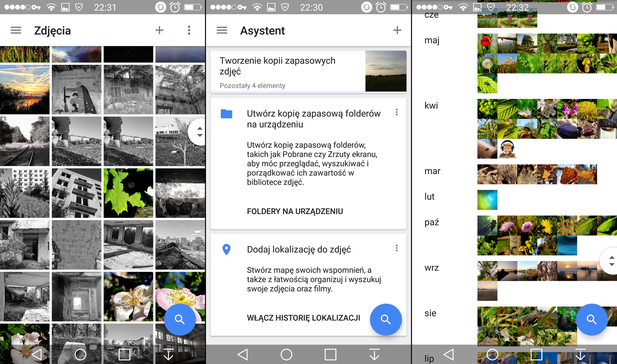
Task: Tap fast-scroll handle on month view
Action: tap(611, 261)
